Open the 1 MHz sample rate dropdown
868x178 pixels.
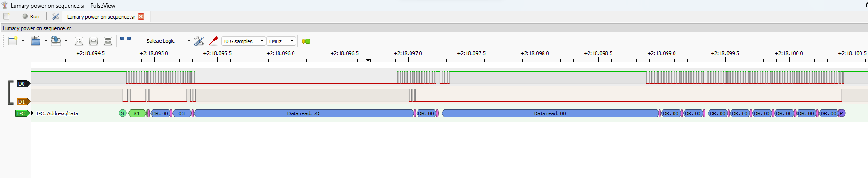281,41
